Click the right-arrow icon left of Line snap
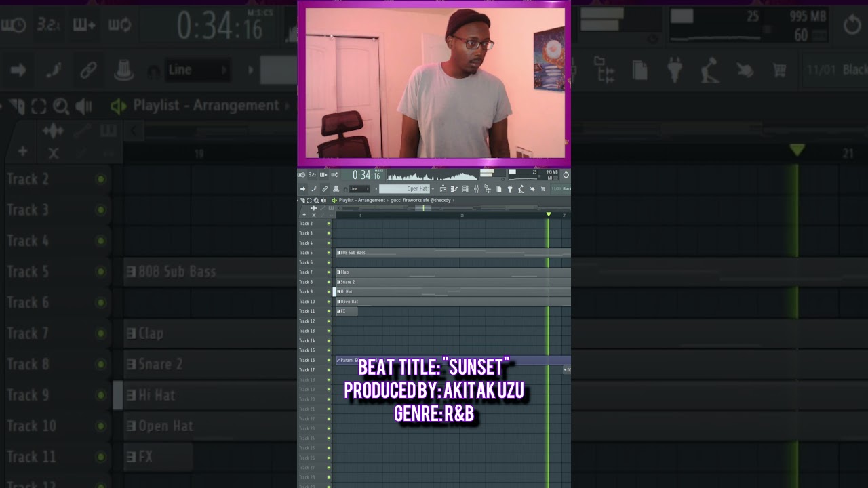This screenshot has height=488, width=868. tap(302, 189)
